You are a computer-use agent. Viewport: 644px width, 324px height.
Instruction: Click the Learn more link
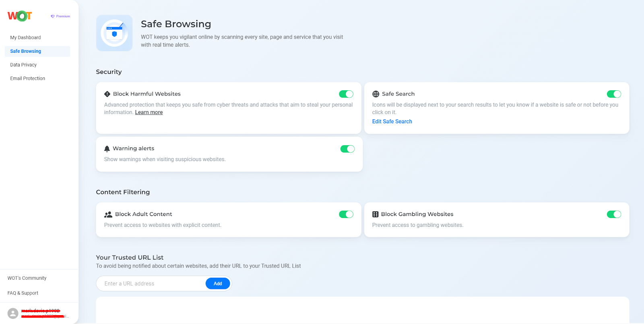149,112
